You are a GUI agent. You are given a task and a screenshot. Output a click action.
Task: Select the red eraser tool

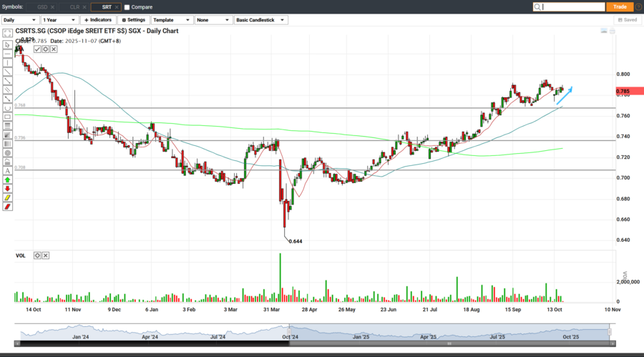[8, 207]
